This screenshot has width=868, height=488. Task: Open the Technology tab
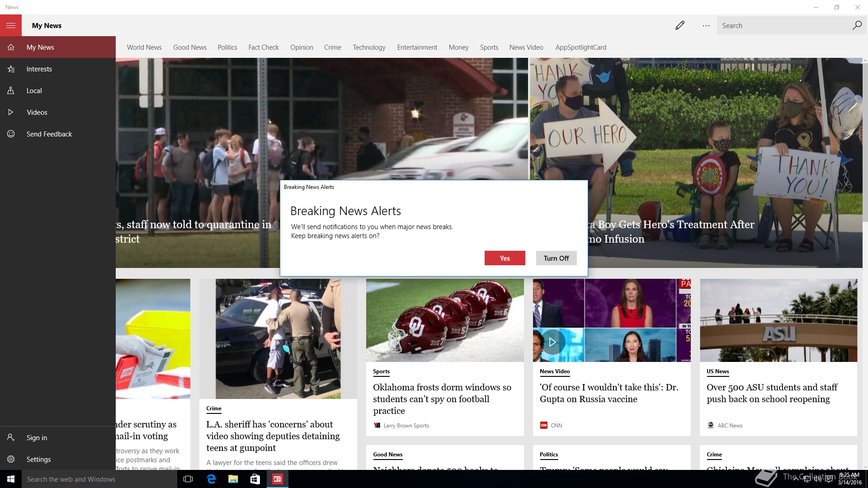coord(369,47)
